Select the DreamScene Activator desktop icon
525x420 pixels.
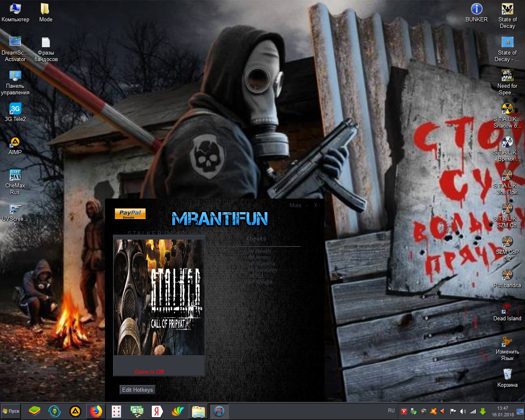(x=15, y=49)
